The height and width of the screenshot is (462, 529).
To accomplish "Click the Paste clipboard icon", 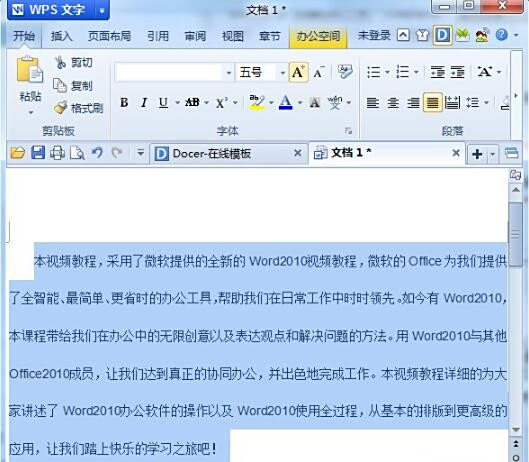I will 30,70.
